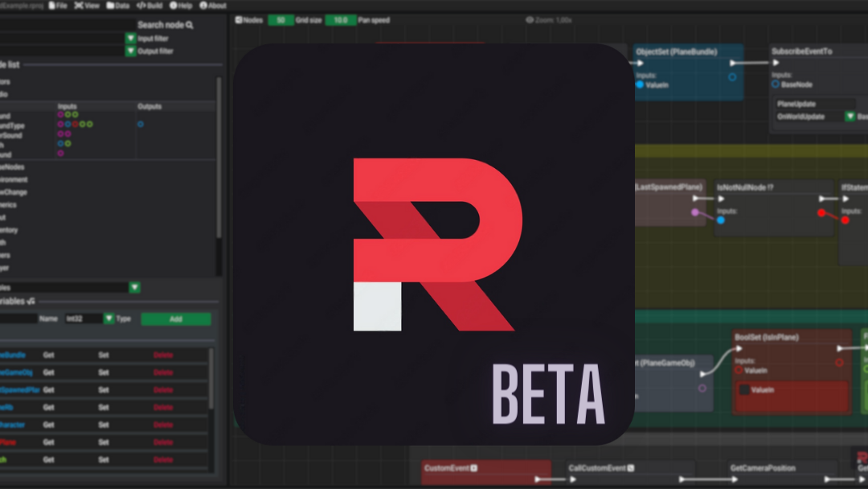Open the Int32 variable Type dropdown

pos(108,318)
